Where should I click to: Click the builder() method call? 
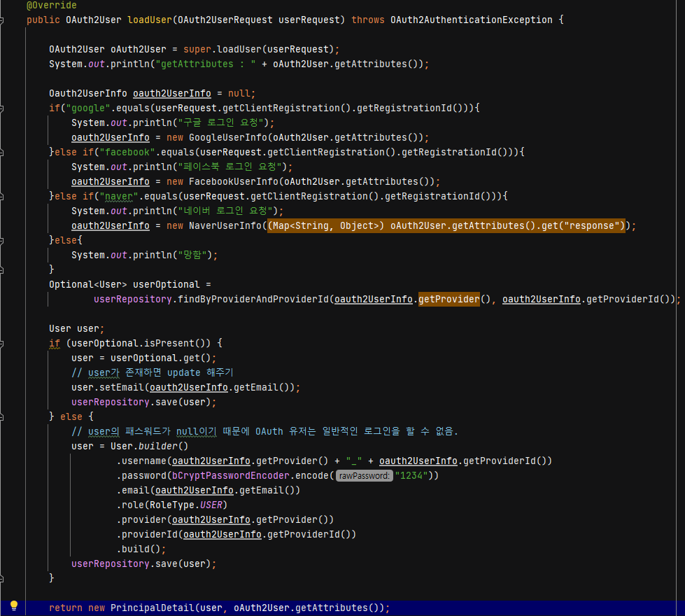point(164,447)
